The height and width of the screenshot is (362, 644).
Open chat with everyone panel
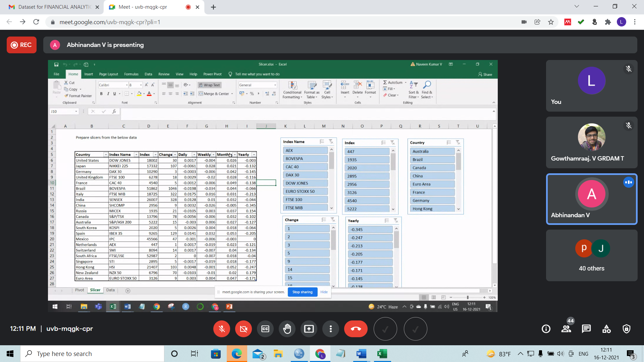pos(586,329)
